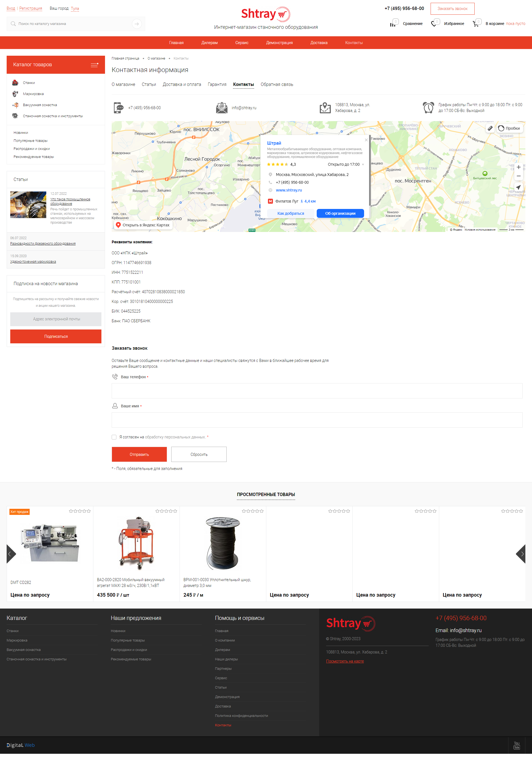Click the alarm clock working hours icon

pyautogui.click(x=428, y=108)
